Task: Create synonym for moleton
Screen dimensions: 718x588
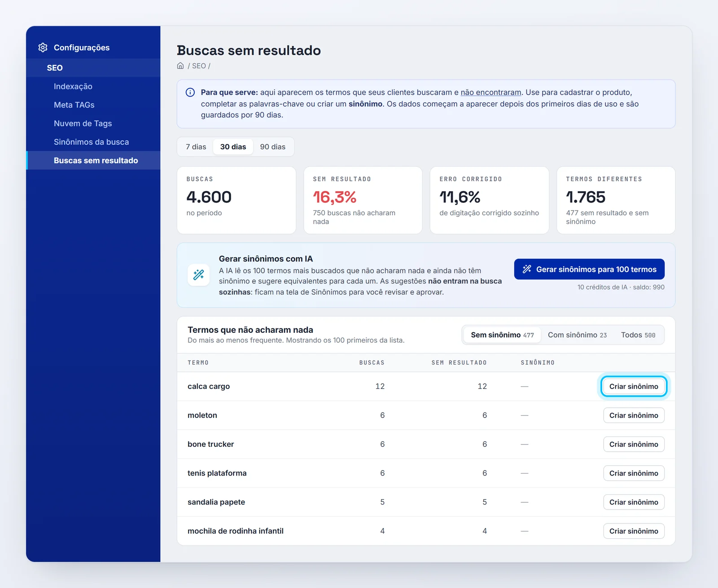Action: click(634, 415)
